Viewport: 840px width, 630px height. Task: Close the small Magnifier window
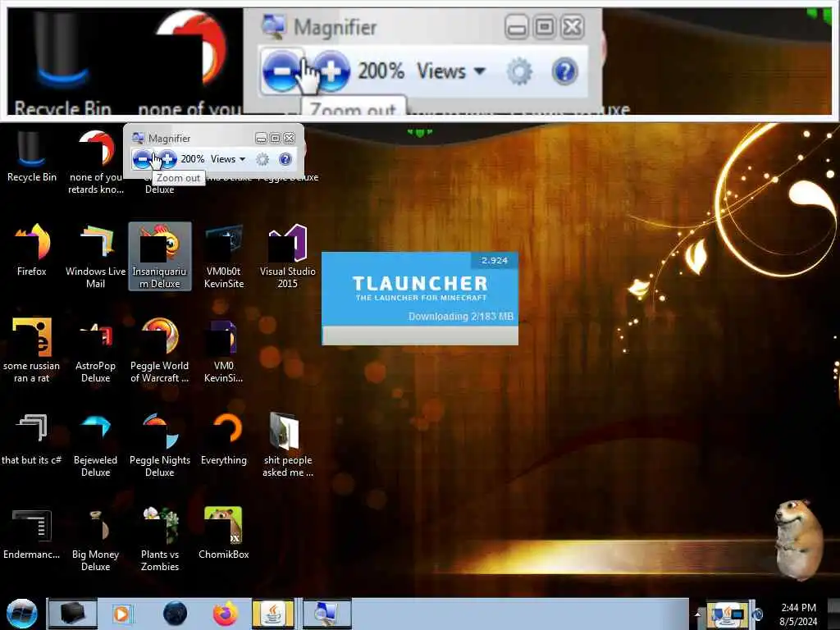coord(289,138)
